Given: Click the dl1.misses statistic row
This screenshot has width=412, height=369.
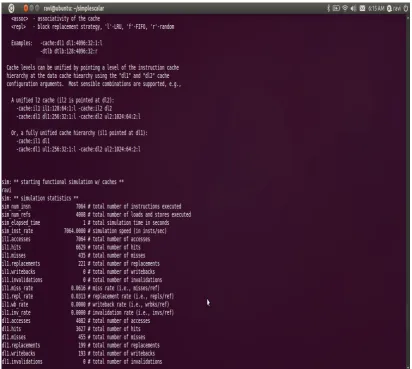Looking at the screenshot, I should pos(73,337).
